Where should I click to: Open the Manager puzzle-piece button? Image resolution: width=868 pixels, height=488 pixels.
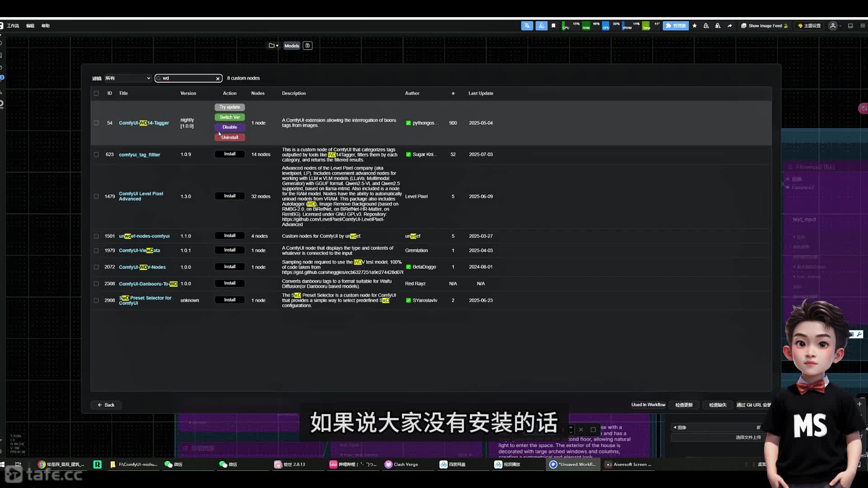point(675,26)
